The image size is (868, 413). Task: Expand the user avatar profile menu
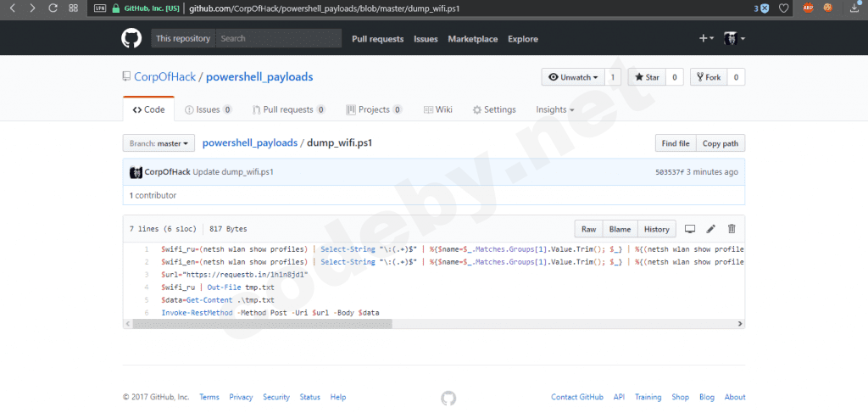(x=734, y=38)
